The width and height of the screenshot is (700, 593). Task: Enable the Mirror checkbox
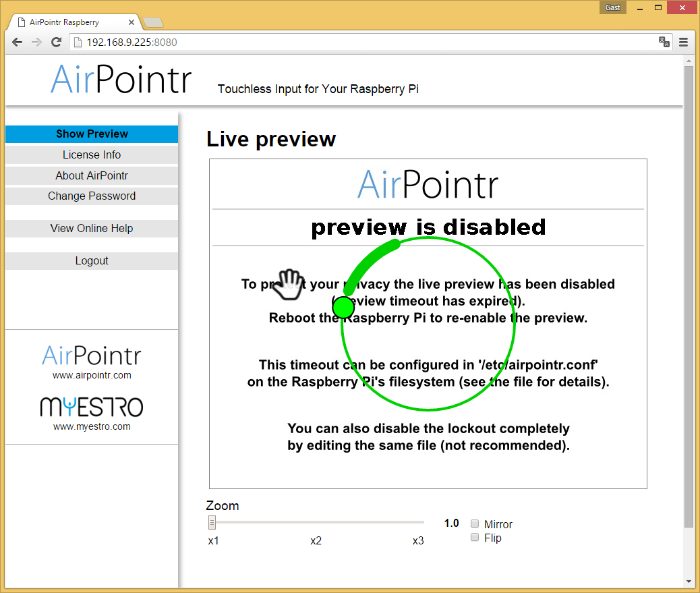475,524
